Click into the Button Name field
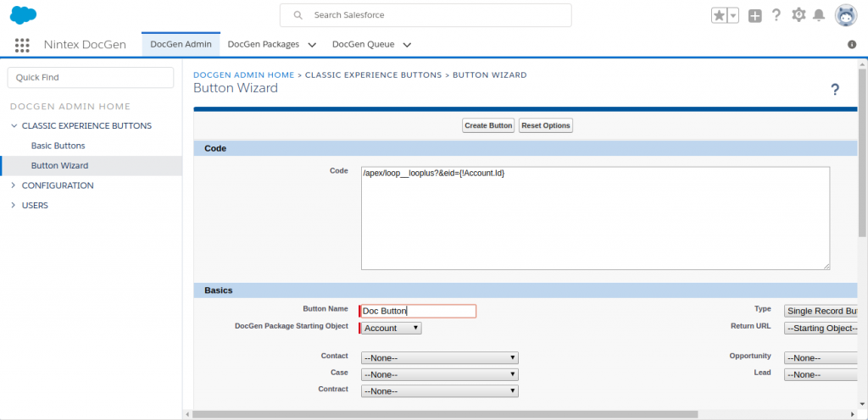Image resolution: width=868 pixels, height=420 pixels. tap(419, 311)
